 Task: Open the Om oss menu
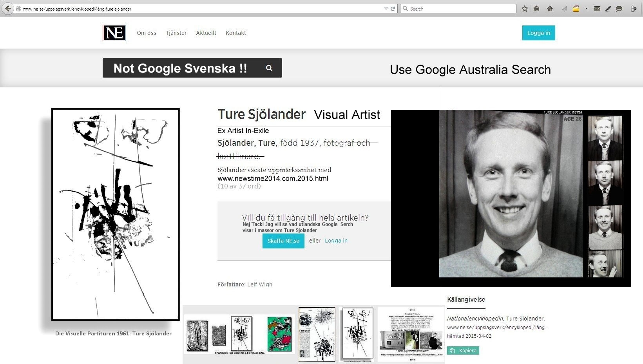[x=147, y=33]
